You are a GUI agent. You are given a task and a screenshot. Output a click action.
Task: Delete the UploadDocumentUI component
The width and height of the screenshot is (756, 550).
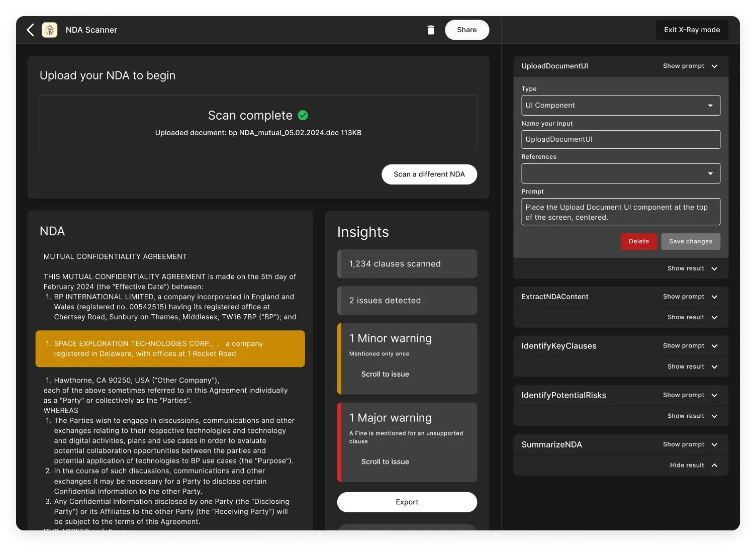638,241
